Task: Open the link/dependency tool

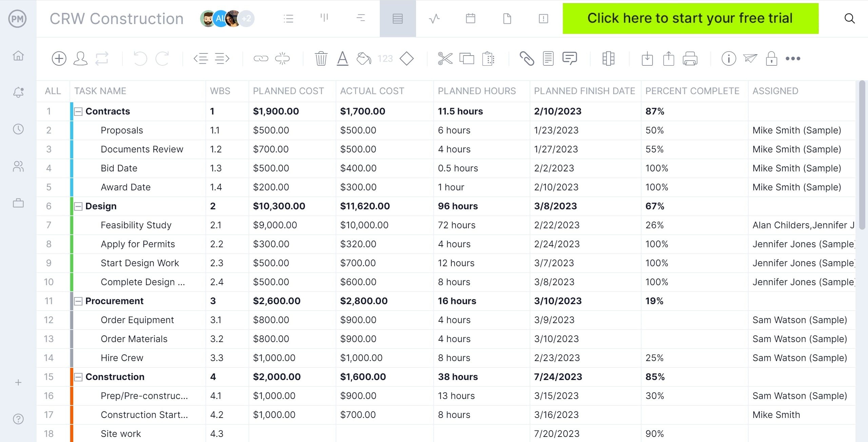Action: [260, 59]
